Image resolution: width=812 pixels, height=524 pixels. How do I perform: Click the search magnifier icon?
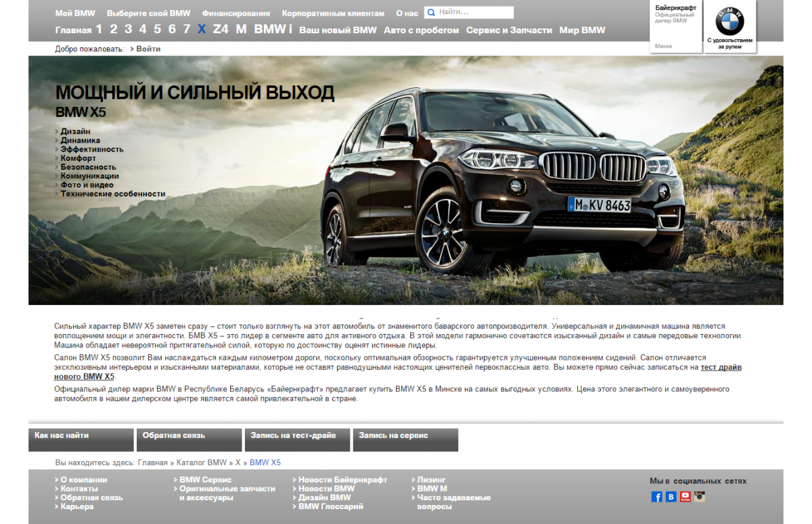click(x=430, y=12)
